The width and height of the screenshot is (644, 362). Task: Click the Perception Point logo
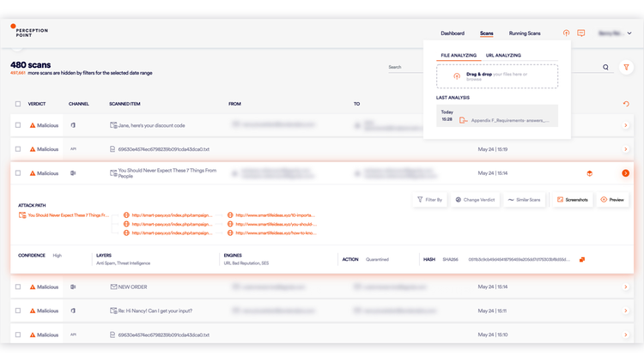29,31
